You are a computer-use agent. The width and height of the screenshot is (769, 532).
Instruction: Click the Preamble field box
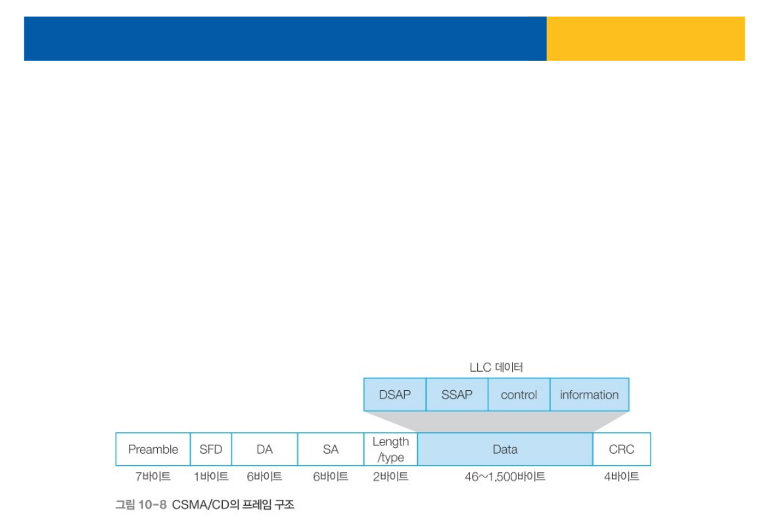pyautogui.click(x=152, y=449)
